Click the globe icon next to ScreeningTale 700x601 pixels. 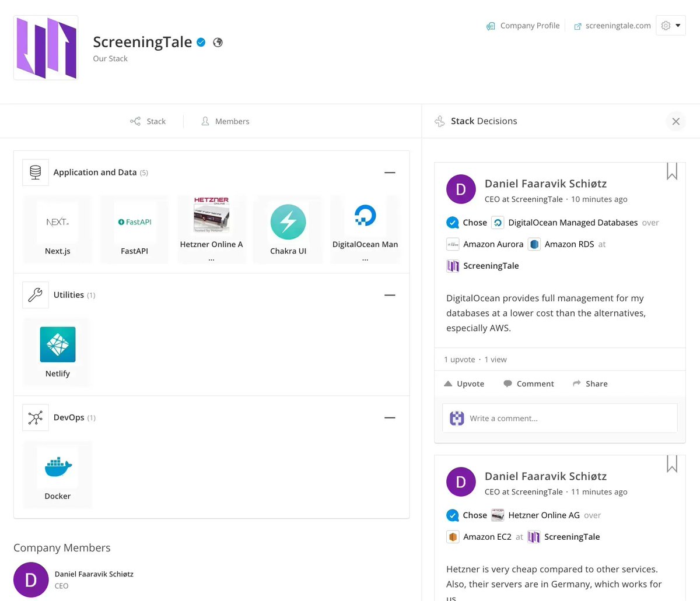click(218, 42)
